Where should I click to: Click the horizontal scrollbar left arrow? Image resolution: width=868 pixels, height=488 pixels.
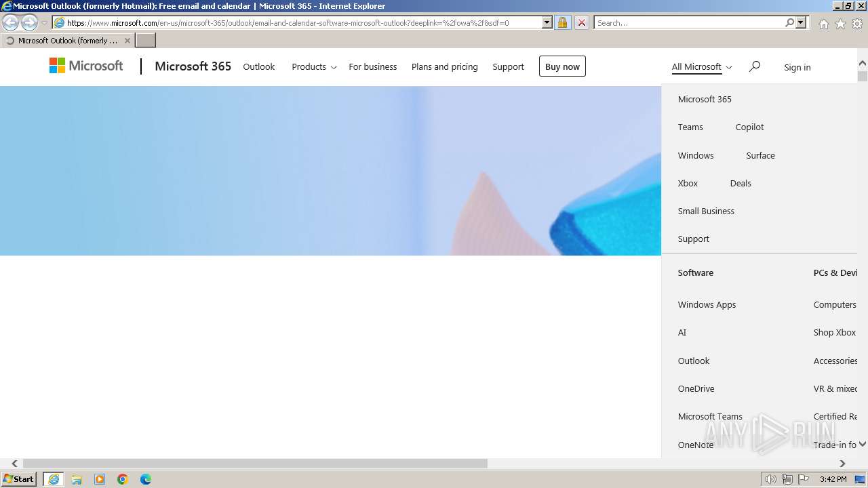pos(14,464)
